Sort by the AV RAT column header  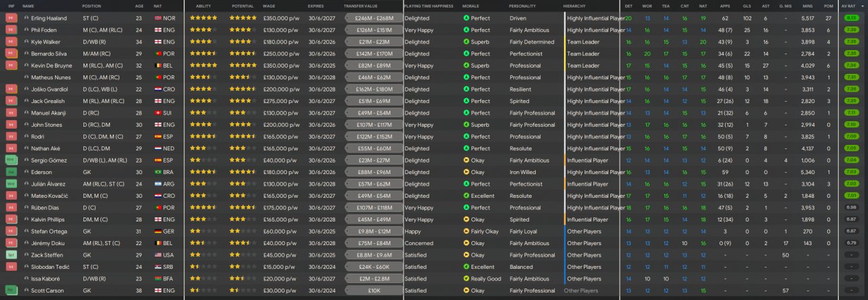coord(848,5)
